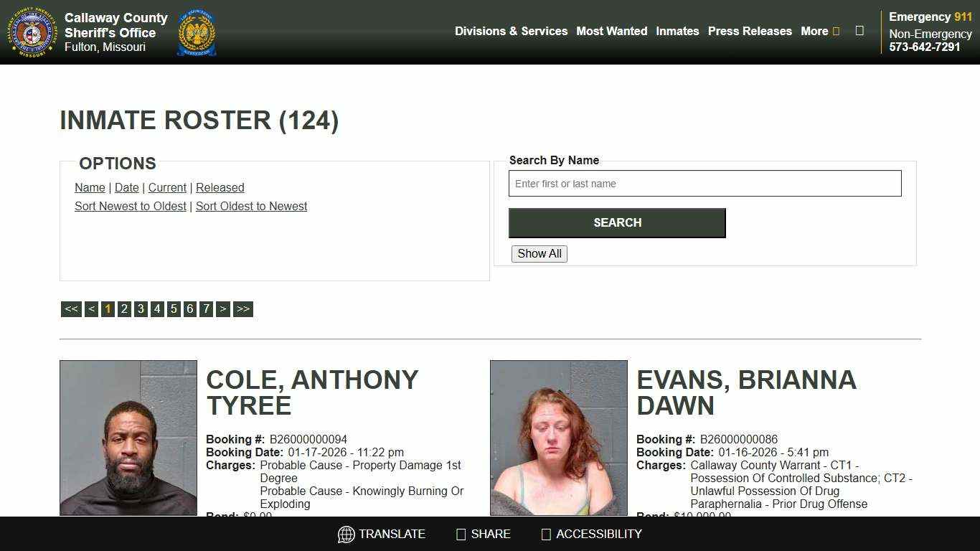Viewport: 980px width, 551px height.
Task: Click the Translate globe icon in the footer
Action: 347,534
